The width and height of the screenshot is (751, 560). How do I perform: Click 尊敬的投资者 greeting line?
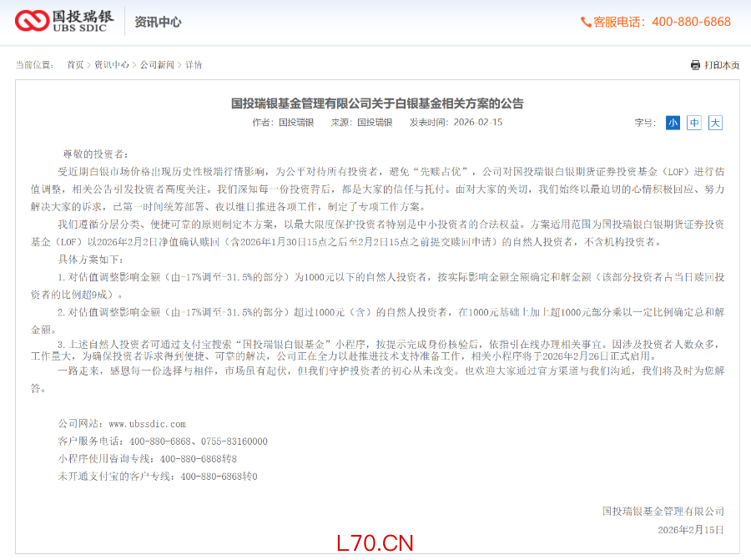click(96, 154)
